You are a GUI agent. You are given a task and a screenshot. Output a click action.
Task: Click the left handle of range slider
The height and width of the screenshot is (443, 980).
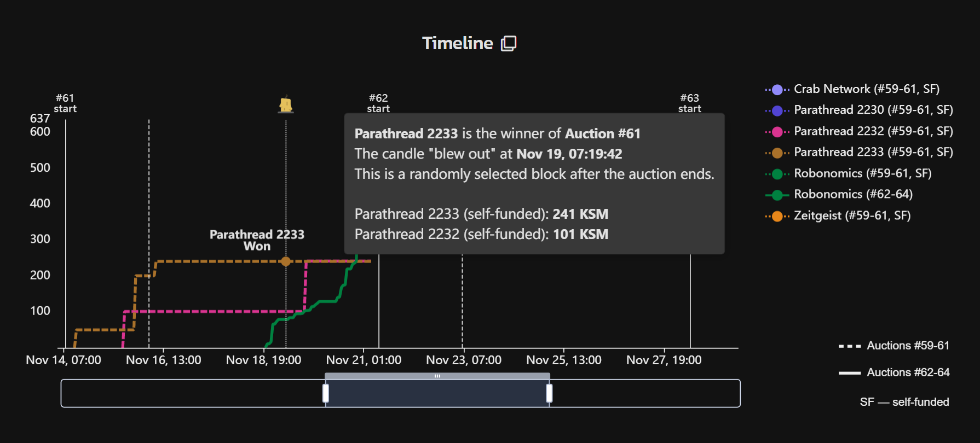pyautogui.click(x=326, y=393)
